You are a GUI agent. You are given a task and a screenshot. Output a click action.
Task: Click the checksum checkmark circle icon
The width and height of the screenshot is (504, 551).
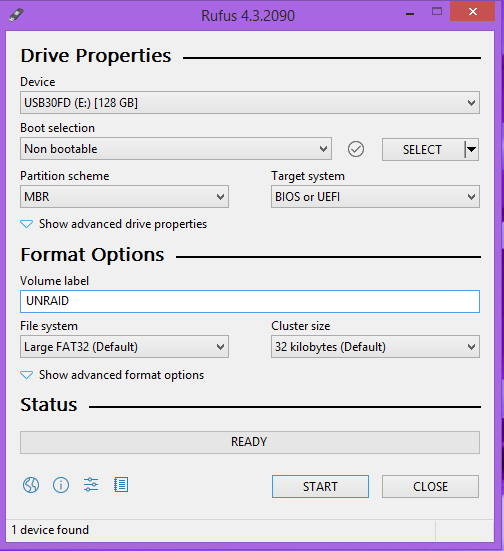[356, 149]
